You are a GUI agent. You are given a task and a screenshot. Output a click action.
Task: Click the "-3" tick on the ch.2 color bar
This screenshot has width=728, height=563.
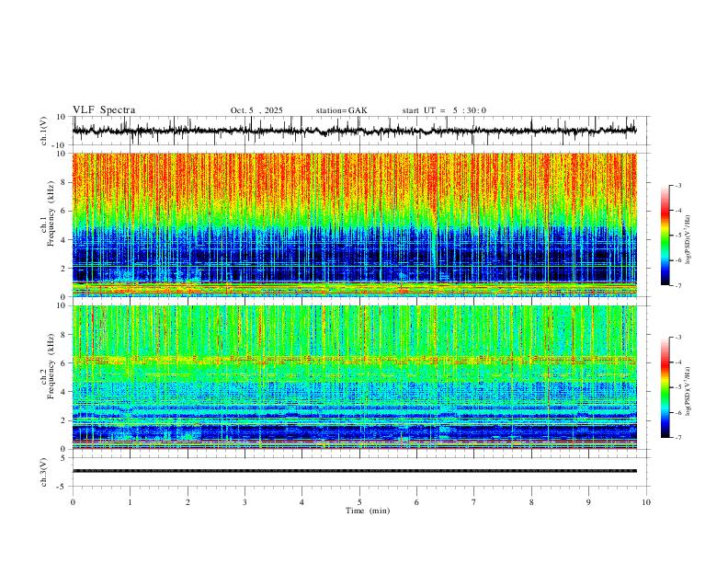tap(678, 338)
